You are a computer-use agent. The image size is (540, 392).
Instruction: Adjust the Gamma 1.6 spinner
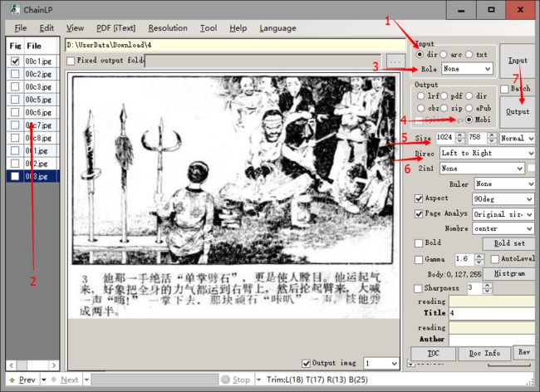[x=479, y=259]
